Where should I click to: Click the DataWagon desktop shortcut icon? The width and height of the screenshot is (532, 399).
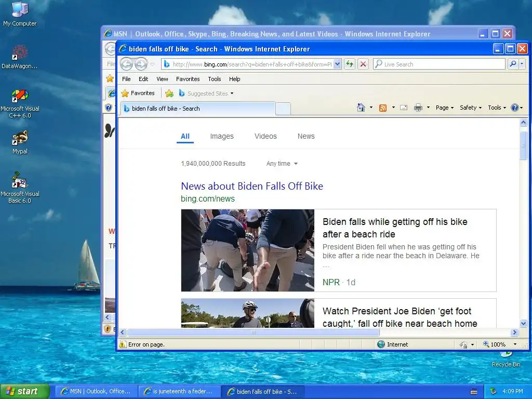[20, 57]
